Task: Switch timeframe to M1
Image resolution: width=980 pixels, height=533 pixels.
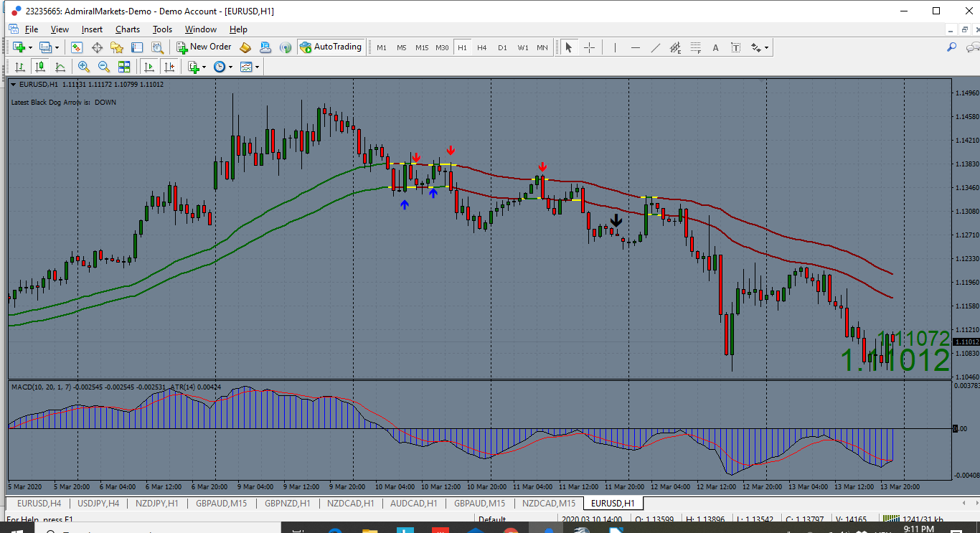Action: click(382, 47)
